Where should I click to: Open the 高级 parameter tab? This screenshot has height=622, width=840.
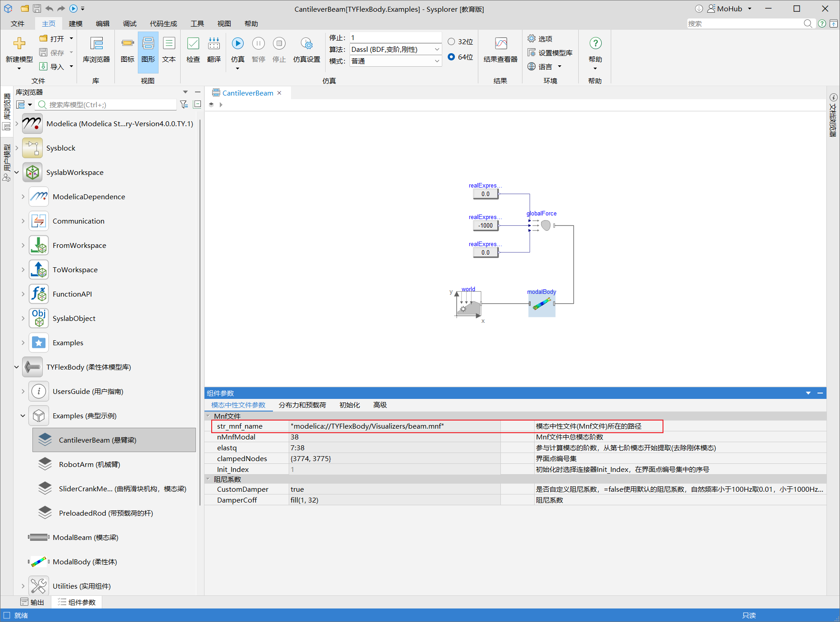pos(380,405)
